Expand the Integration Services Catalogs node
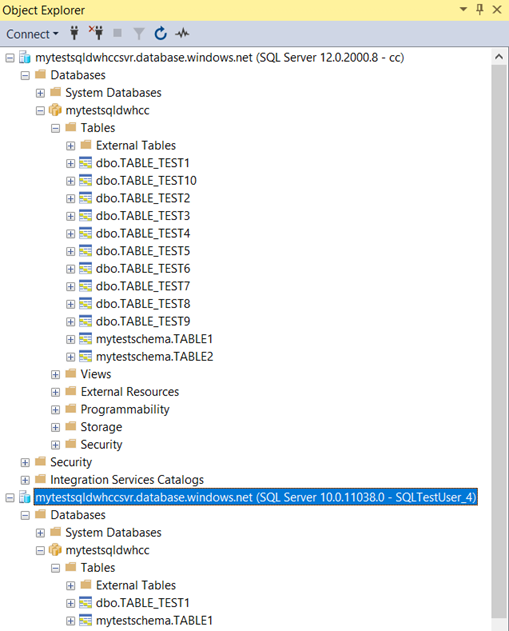The height and width of the screenshot is (631, 509). 25,480
